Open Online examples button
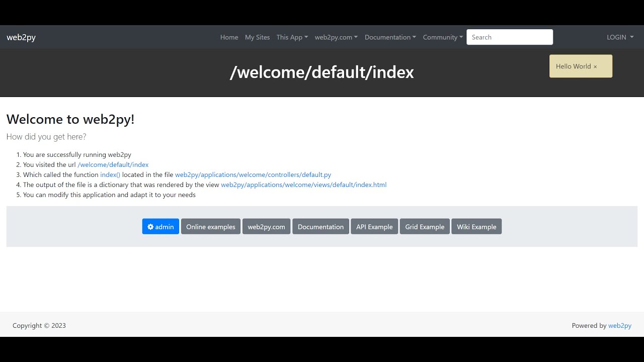644x362 pixels. [x=211, y=227]
